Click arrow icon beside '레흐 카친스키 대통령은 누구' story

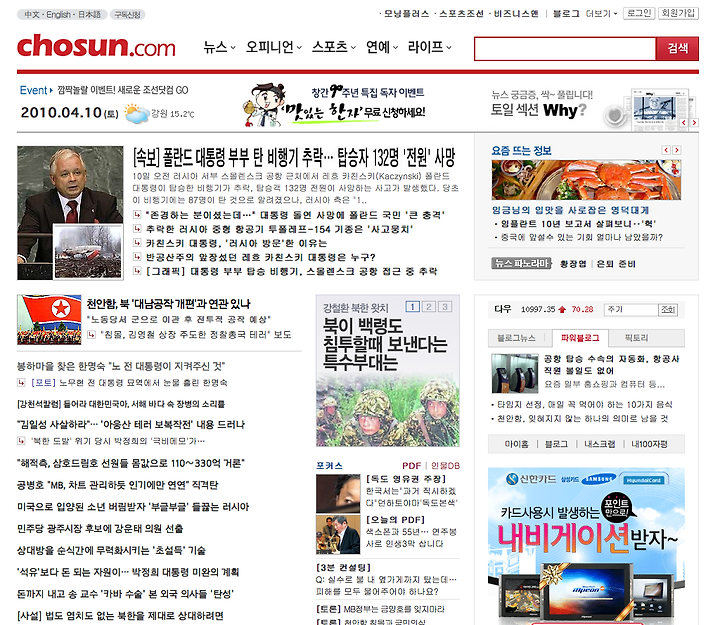[x=137, y=257]
